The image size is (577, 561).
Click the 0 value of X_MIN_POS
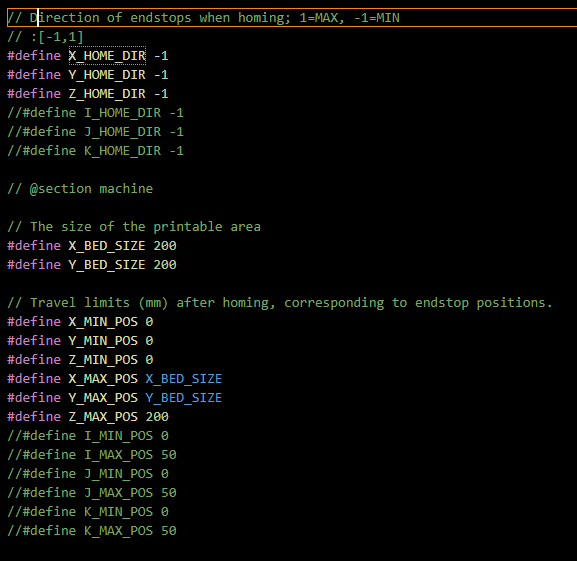click(x=149, y=322)
